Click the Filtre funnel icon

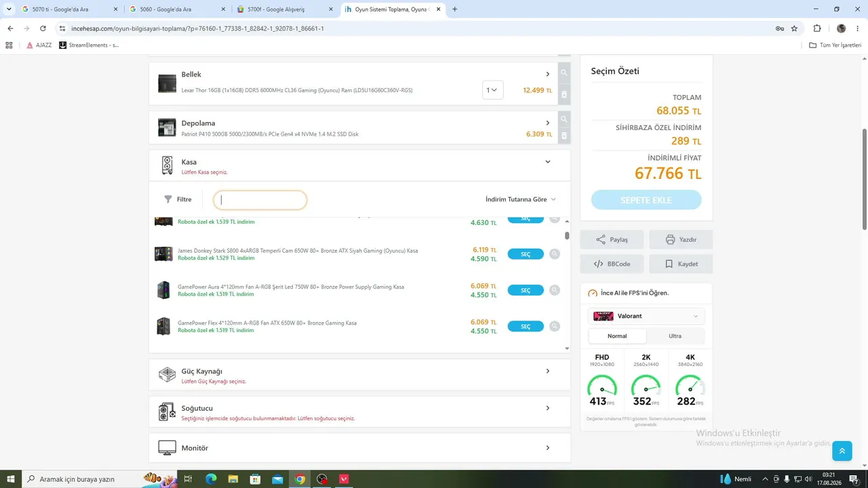168,199
